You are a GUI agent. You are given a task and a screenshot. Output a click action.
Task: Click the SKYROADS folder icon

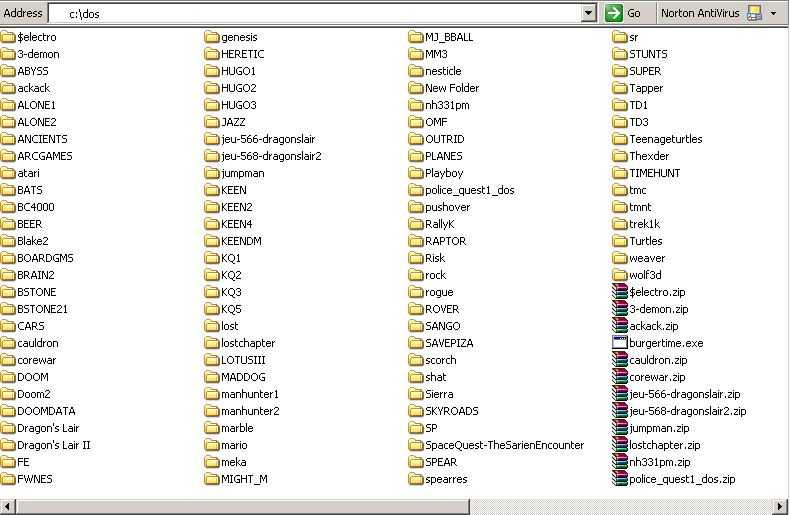click(416, 411)
